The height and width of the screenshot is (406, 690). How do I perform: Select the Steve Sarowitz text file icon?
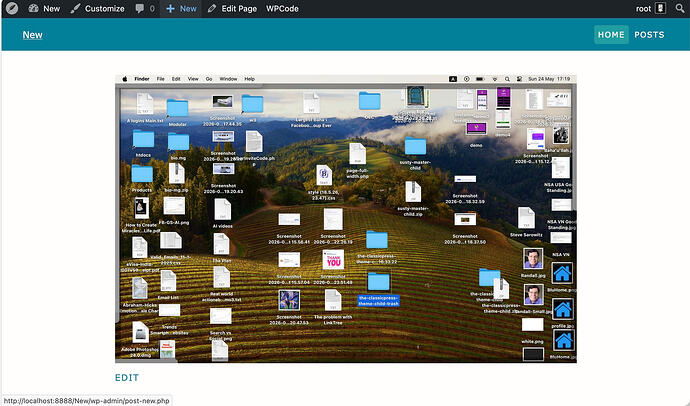(x=526, y=219)
